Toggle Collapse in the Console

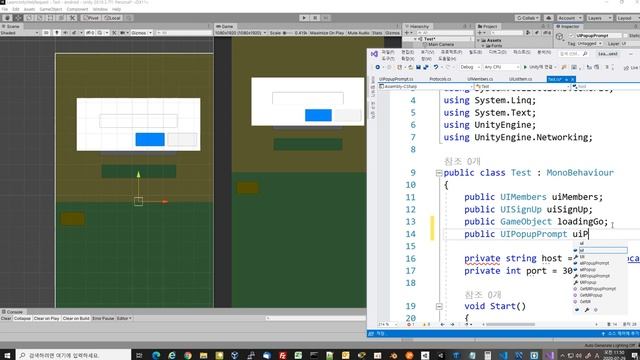coord(22,318)
